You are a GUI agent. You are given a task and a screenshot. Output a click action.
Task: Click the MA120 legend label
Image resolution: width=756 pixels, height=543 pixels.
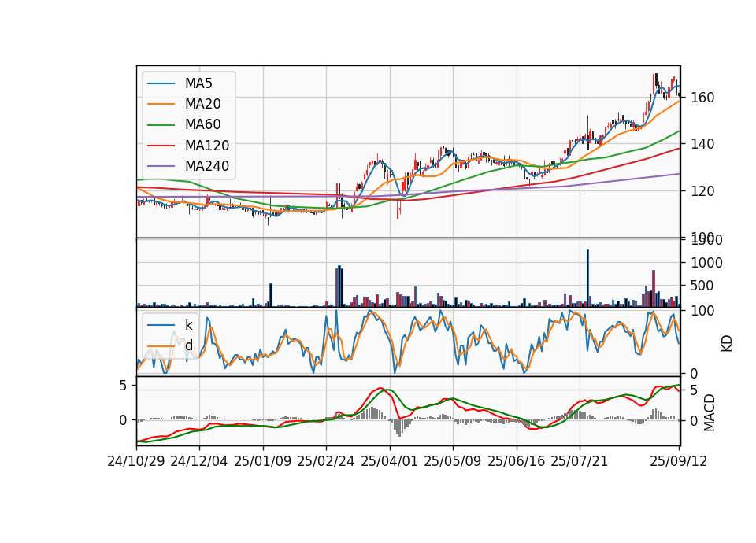(x=207, y=146)
